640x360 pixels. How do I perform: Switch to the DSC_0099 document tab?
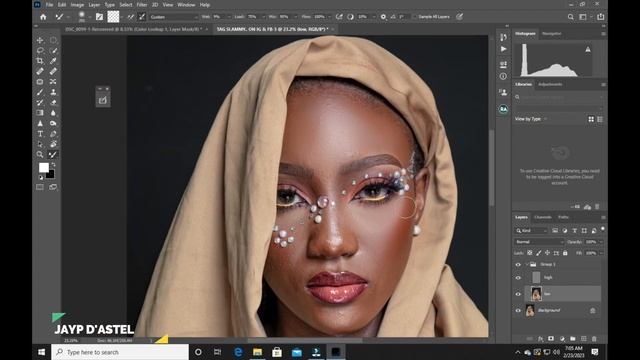(133, 29)
